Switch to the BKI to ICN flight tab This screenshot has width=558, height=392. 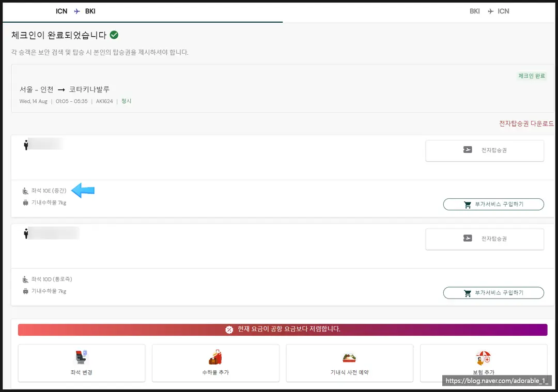point(489,11)
